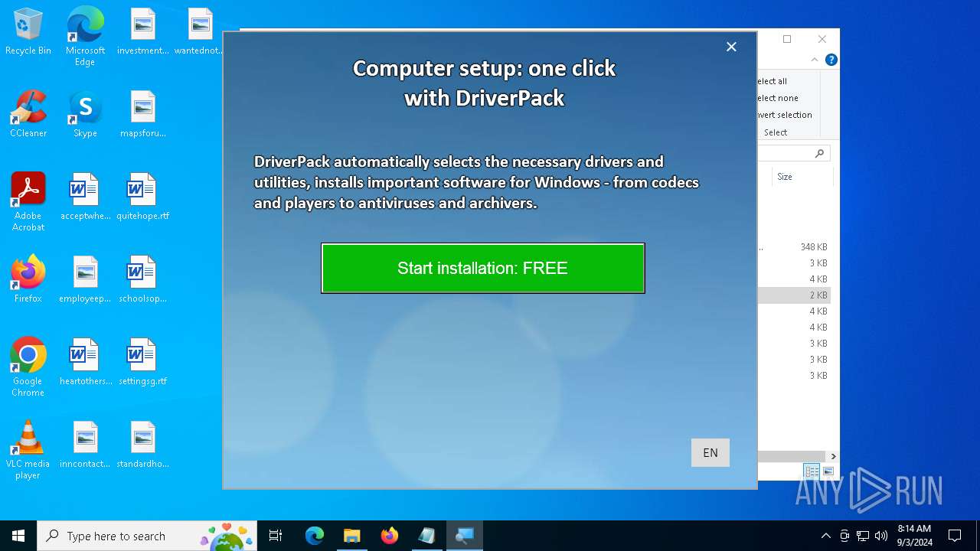Select the file row sized 348 KB
This screenshot has height=551, width=980.
pyautogui.click(x=794, y=247)
